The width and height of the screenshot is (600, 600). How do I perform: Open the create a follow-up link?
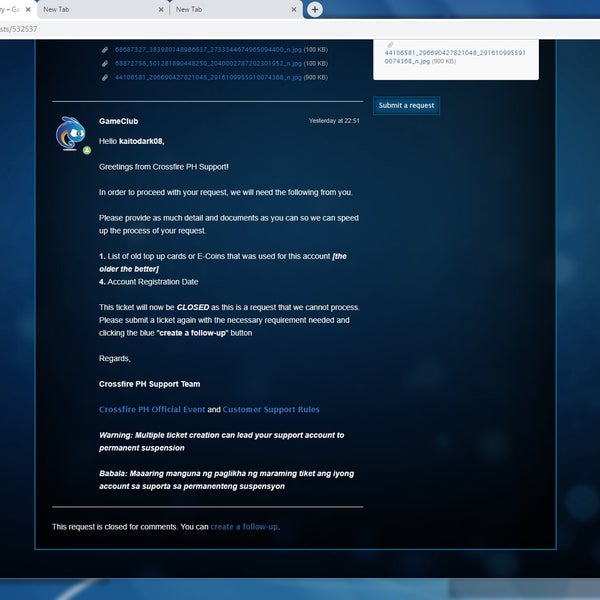[x=244, y=526]
